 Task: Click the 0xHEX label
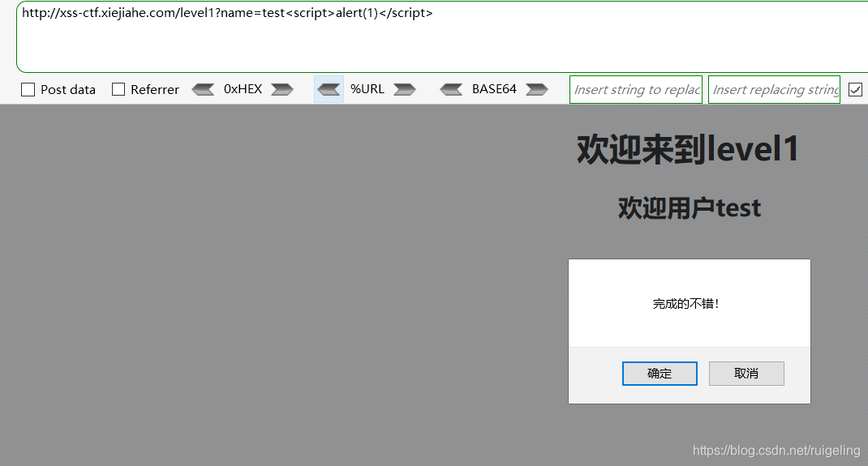pos(243,89)
